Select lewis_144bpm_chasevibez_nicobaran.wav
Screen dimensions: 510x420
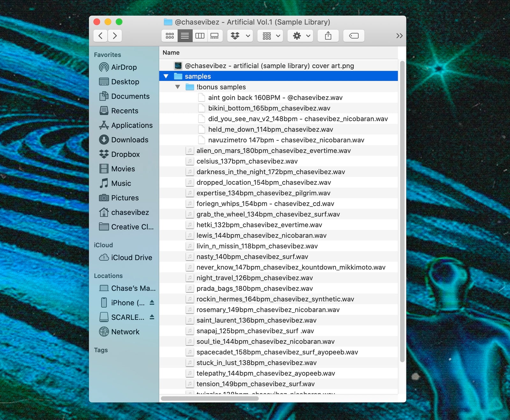278,235
